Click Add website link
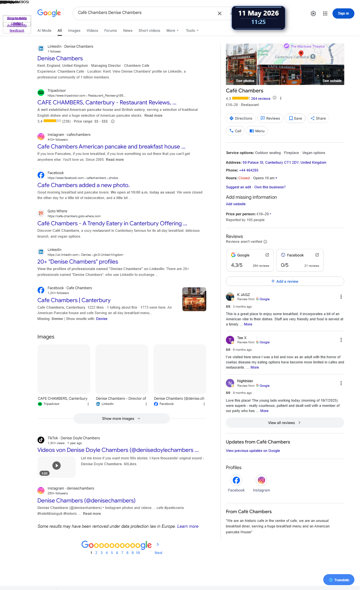 pyautogui.click(x=236, y=204)
